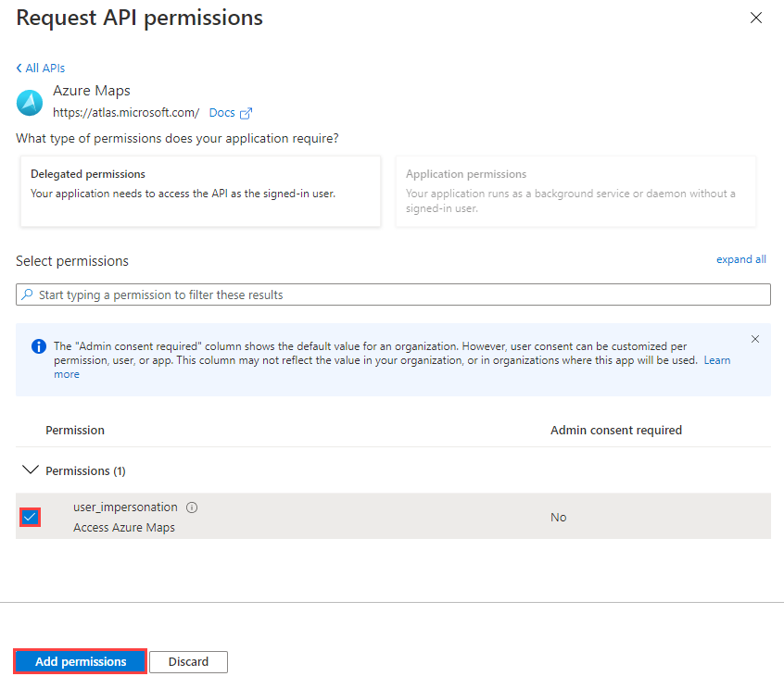
Task: Close the Request API permissions panel
Action: point(756,18)
